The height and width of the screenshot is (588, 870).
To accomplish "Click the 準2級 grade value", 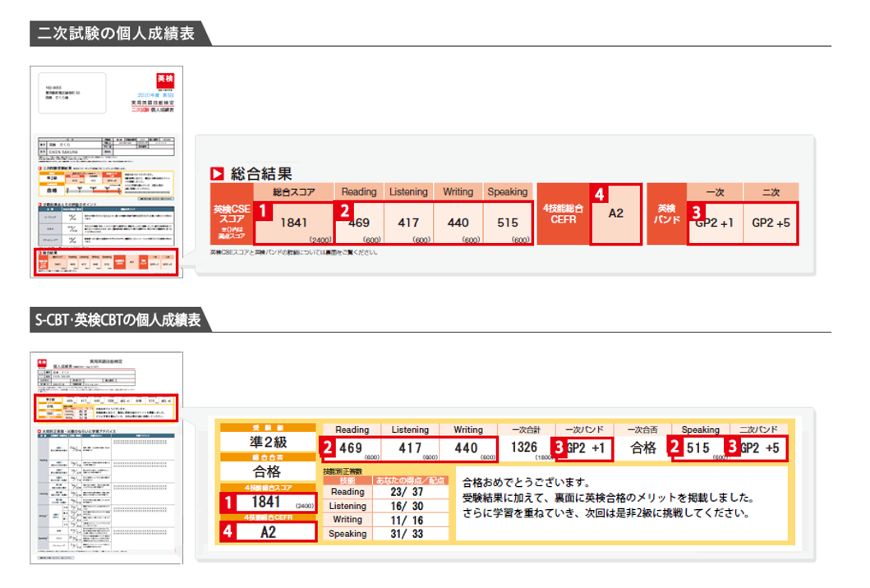I will click(268, 442).
